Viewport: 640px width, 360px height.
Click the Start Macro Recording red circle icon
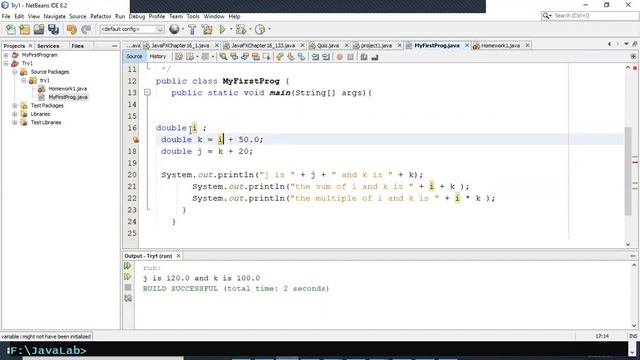[340, 57]
